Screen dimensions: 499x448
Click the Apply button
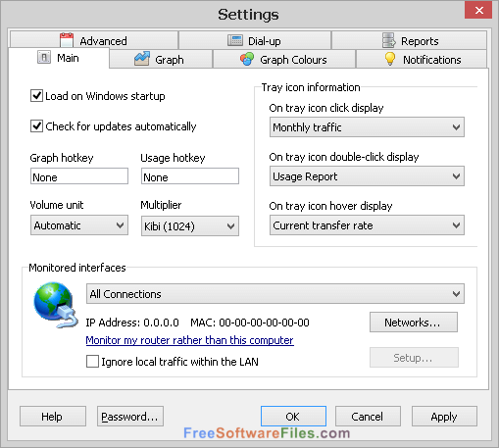tap(444, 417)
